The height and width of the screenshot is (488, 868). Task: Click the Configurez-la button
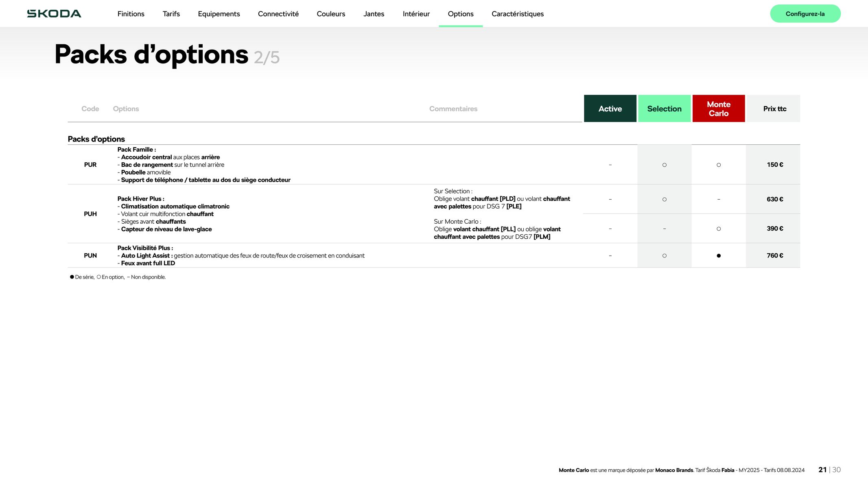coord(805,14)
